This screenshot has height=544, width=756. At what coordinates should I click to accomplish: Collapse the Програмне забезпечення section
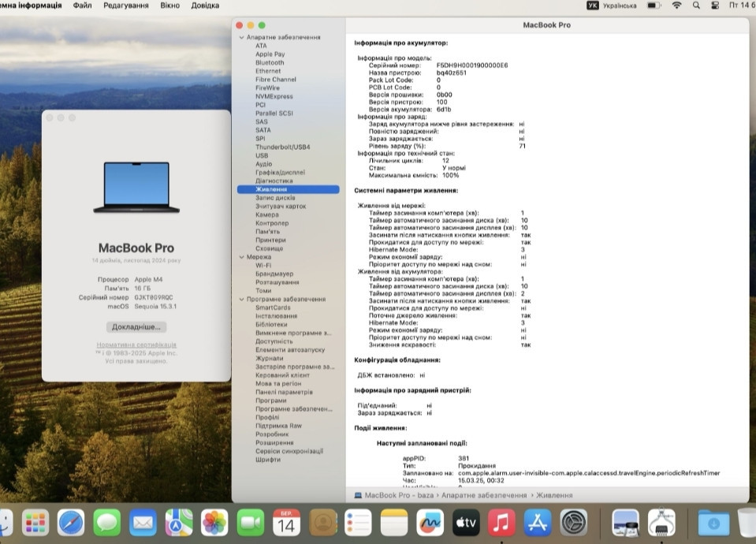(242, 300)
